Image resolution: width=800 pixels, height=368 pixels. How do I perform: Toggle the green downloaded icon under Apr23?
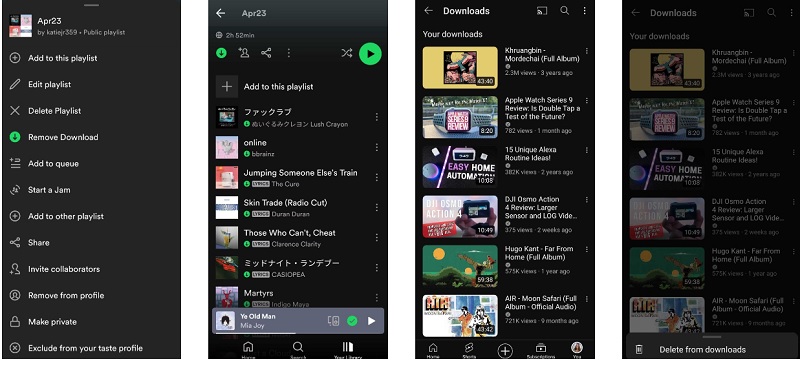(x=221, y=53)
